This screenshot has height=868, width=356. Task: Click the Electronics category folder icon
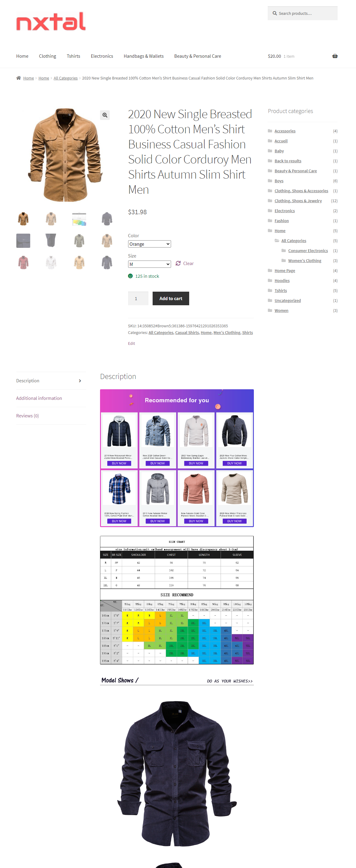coord(270,211)
